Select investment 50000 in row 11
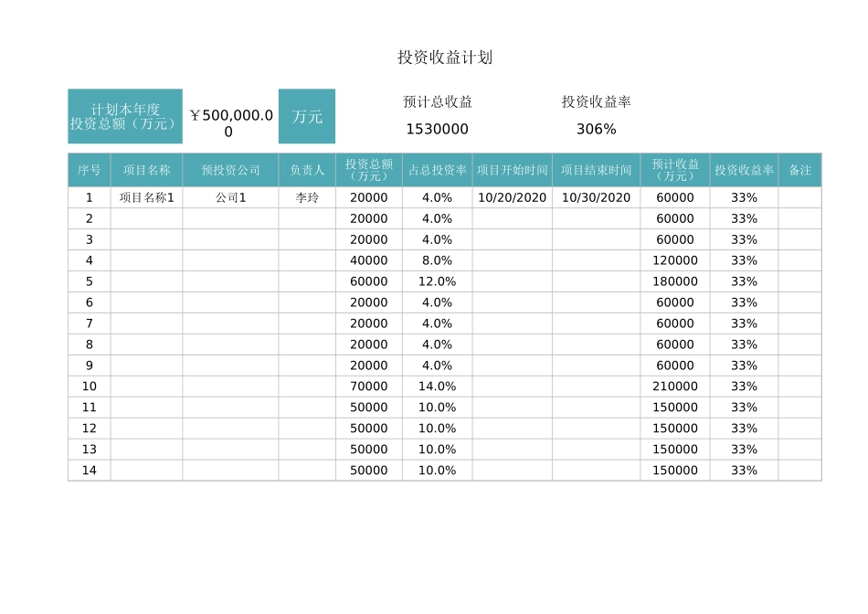Viewport: 868px width, 614px height. (369, 407)
